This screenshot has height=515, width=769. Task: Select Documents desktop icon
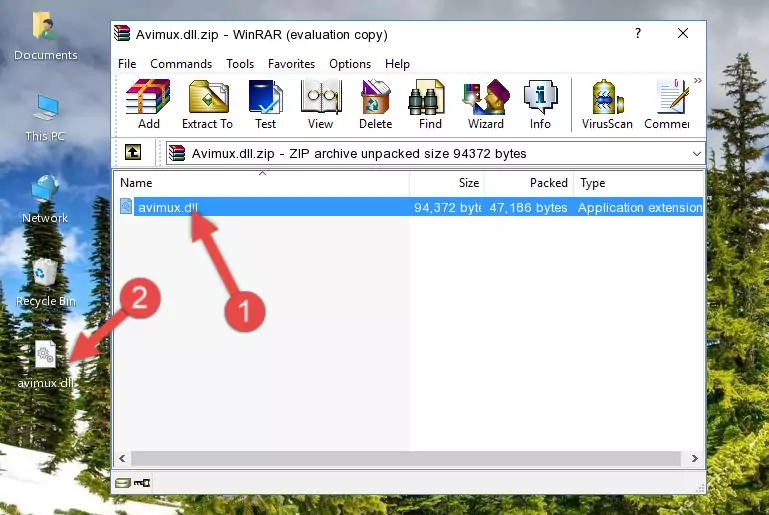[x=45, y=37]
